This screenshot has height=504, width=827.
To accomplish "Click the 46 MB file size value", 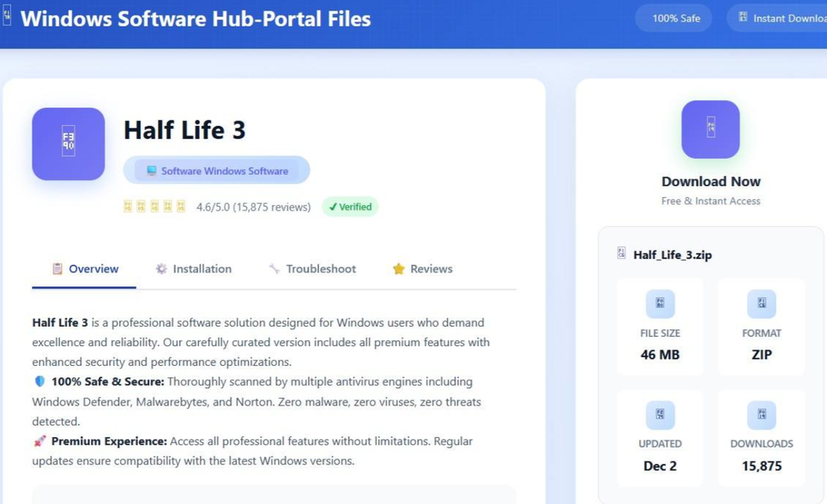I will tap(660, 354).
